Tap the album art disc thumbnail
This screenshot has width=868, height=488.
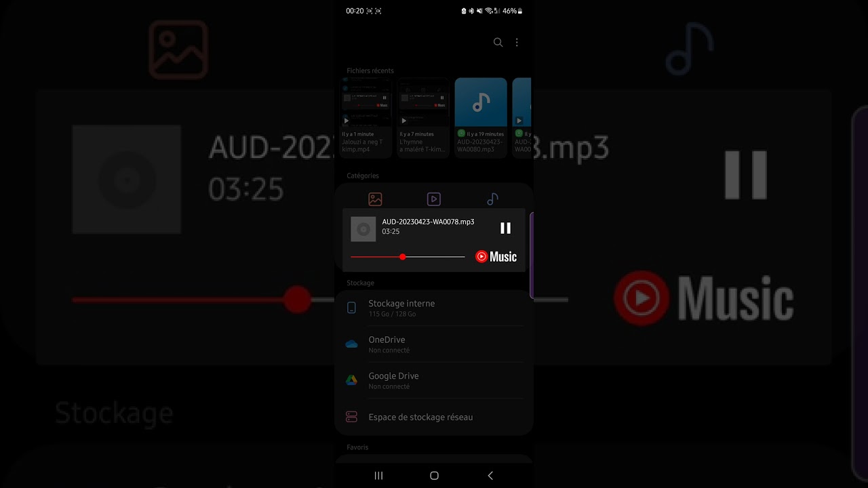tap(363, 229)
